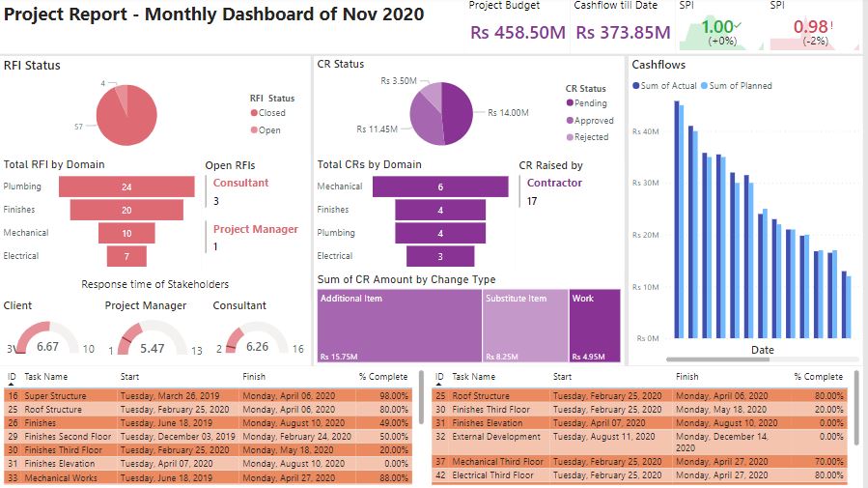
Task: Sort left table by % Complete header
Action: tap(383, 377)
